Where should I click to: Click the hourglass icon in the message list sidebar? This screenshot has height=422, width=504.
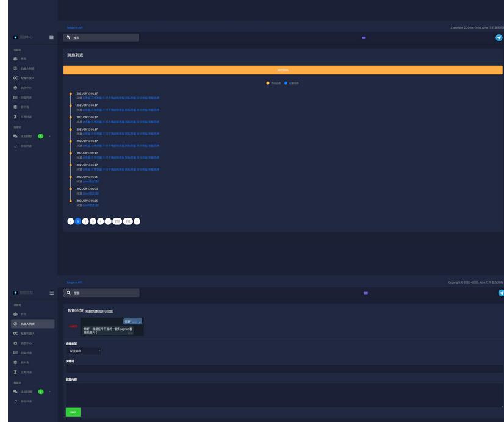pos(15,116)
